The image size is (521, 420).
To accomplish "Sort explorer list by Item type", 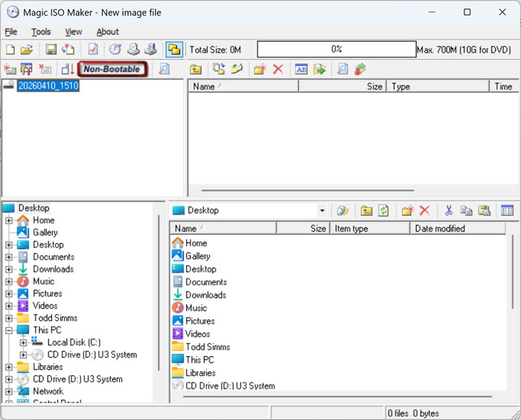I will 370,229.
